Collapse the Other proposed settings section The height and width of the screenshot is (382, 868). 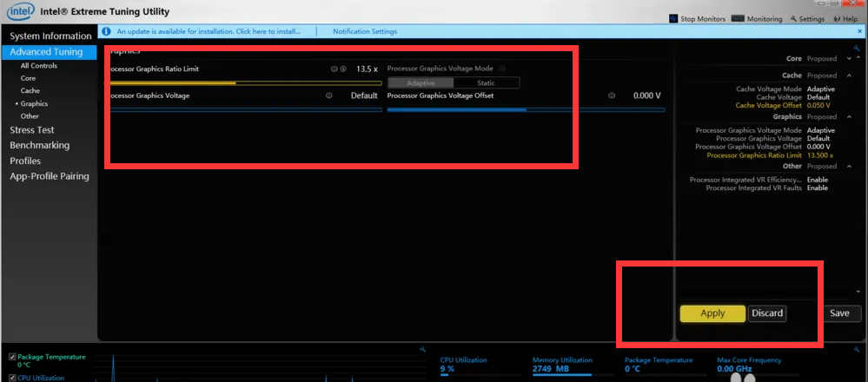pos(849,166)
